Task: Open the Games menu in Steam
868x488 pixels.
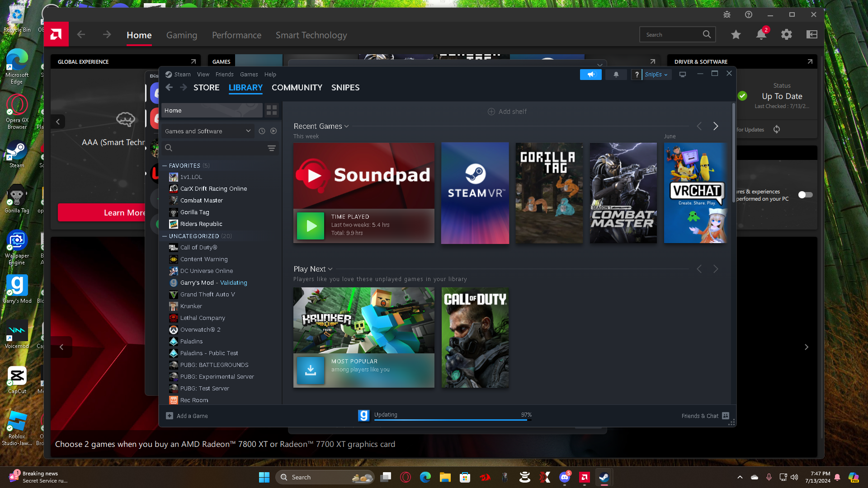Action: point(249,75)
